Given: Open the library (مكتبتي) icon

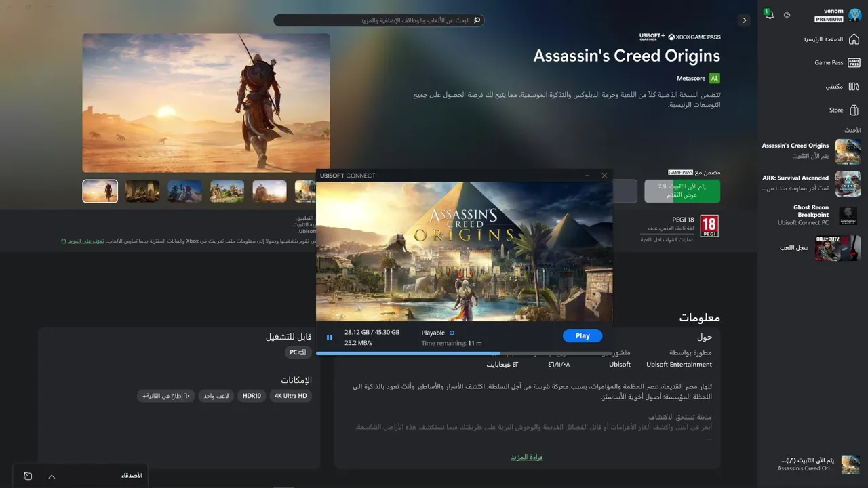Looking at the screenshot, I should click(854, 86).
